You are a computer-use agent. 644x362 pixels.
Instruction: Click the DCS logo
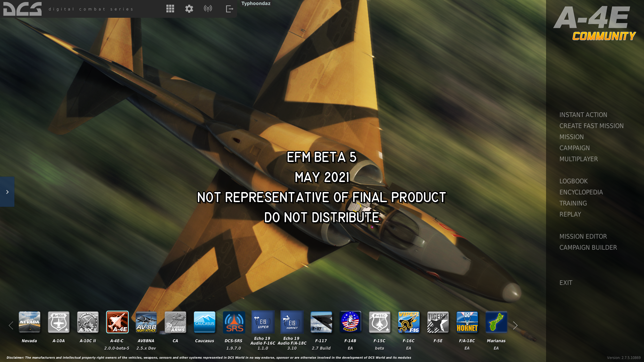22,9
